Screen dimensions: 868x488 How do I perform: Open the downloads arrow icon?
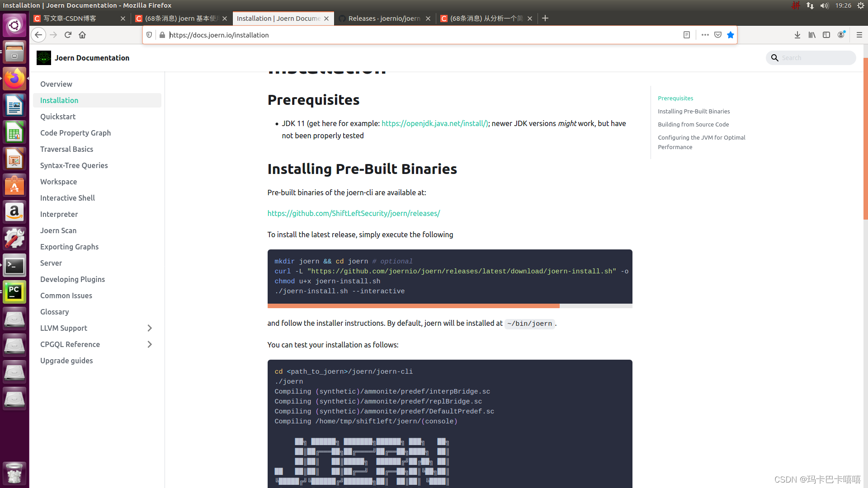click(797, 35)
